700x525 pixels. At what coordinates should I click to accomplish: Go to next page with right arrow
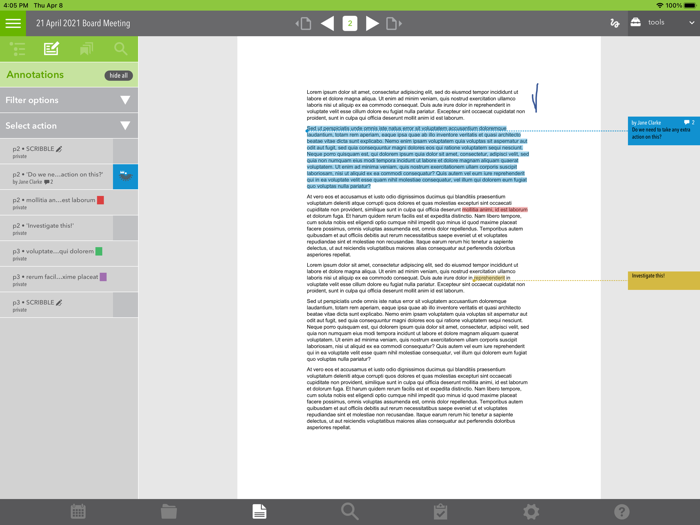372,23
